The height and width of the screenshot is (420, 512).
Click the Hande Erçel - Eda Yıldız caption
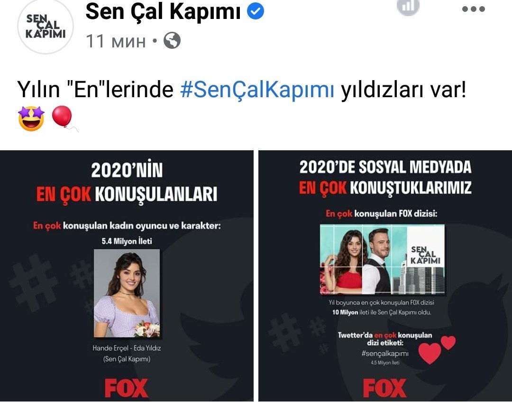127,348
